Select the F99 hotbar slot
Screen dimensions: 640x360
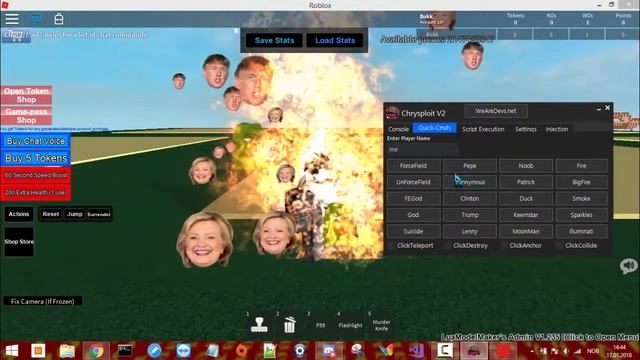[320, 325]
